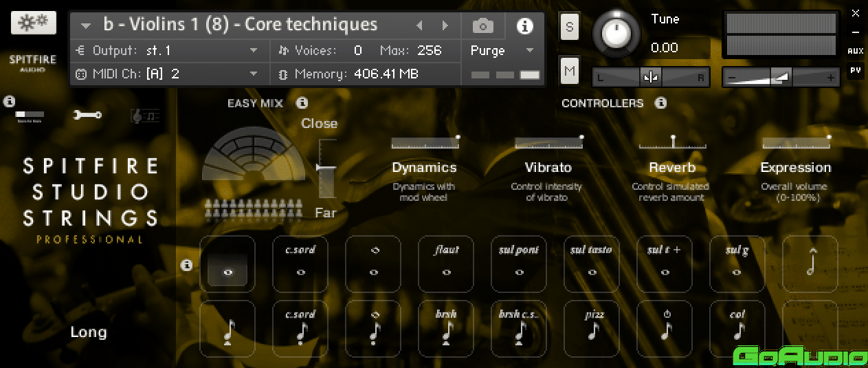Select the sul g articulation

click(x=737, y=264)
